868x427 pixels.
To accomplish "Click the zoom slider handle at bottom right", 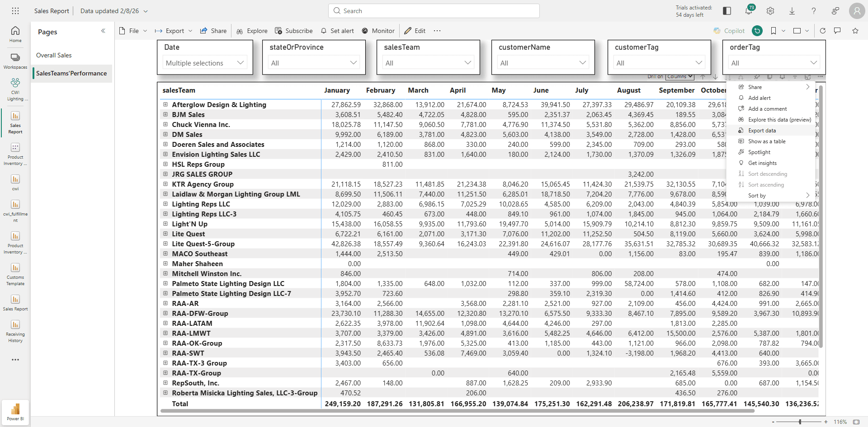I will pyautogui.click(x=800, y=422).
